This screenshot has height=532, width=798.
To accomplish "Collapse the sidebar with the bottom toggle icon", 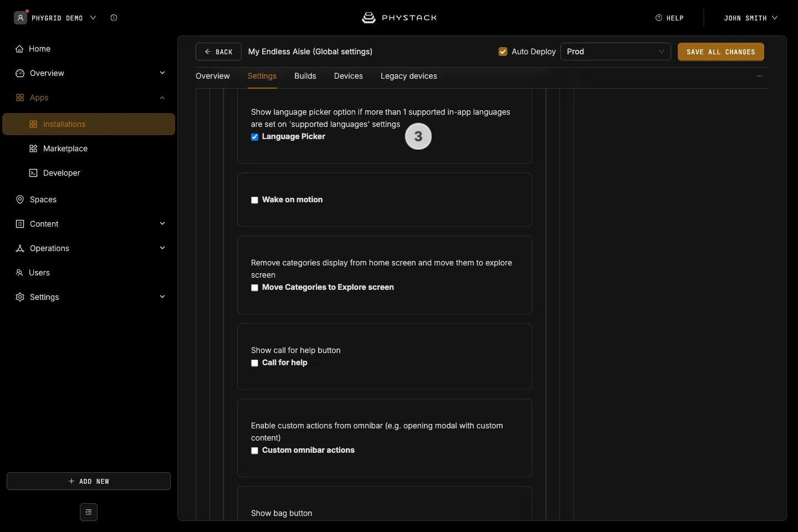I will (89, 512).
